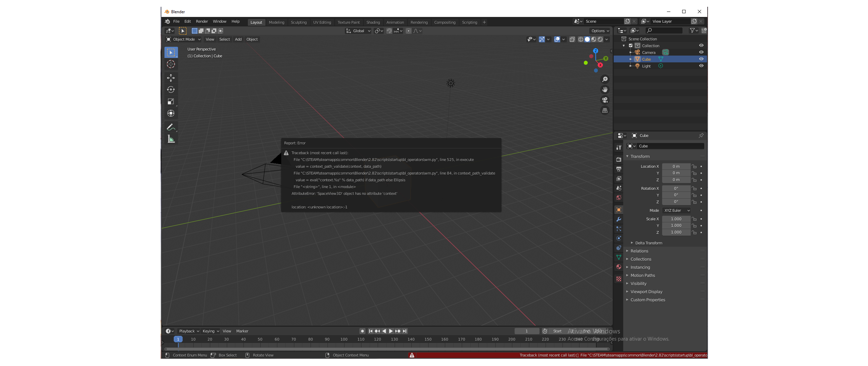Click the Cube object name field
The height and width of the screenshot is (366, 868).
click(x=670, y=146)
